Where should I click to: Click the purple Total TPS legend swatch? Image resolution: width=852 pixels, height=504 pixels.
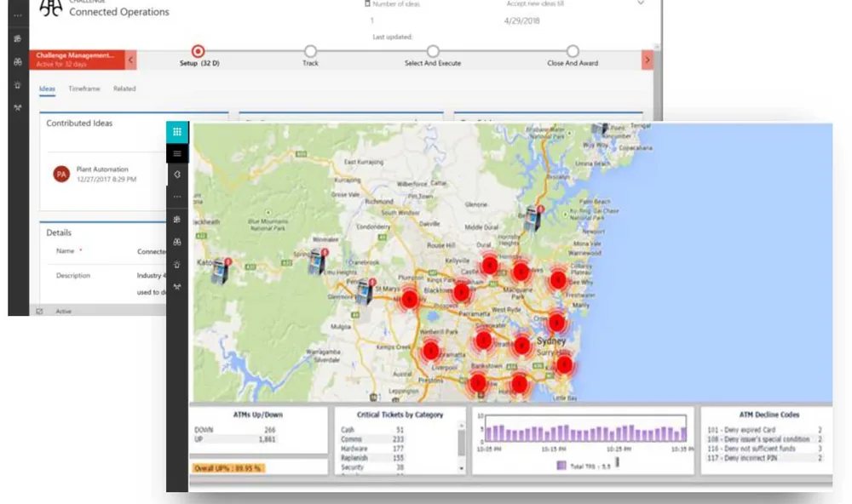tap(561, 466)
